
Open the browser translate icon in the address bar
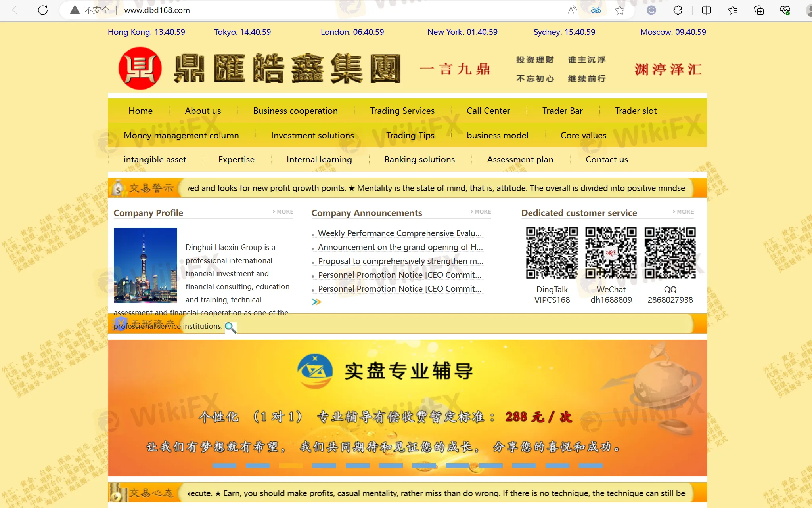tap(595, 10)
